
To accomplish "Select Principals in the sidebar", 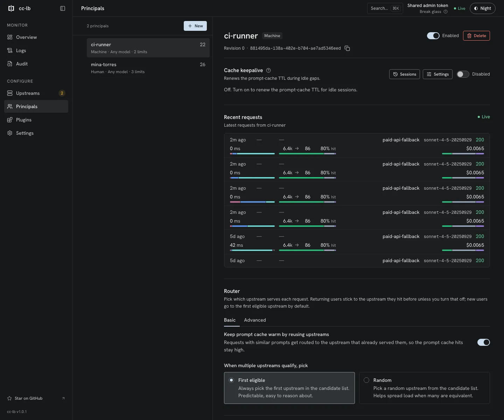I will [x=36, y=106].
